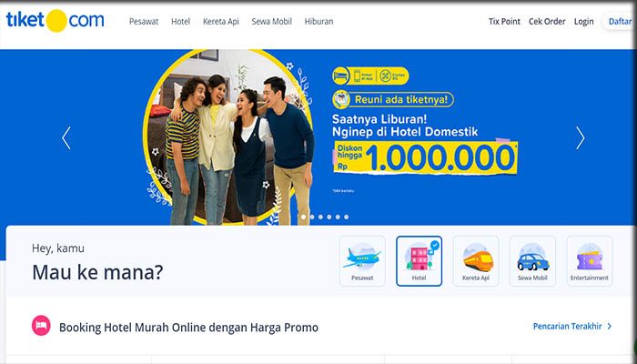Image resolution: width=637 pixels, height=364 pixels.
Task: Show the previous banner with the left arrow
Action: [66, 138]
